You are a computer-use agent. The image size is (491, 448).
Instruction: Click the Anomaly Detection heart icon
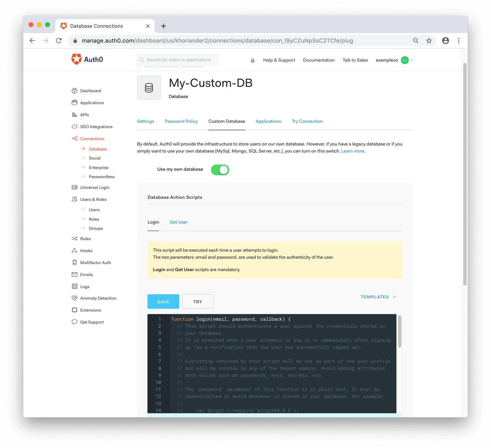(x=75, y=298)
